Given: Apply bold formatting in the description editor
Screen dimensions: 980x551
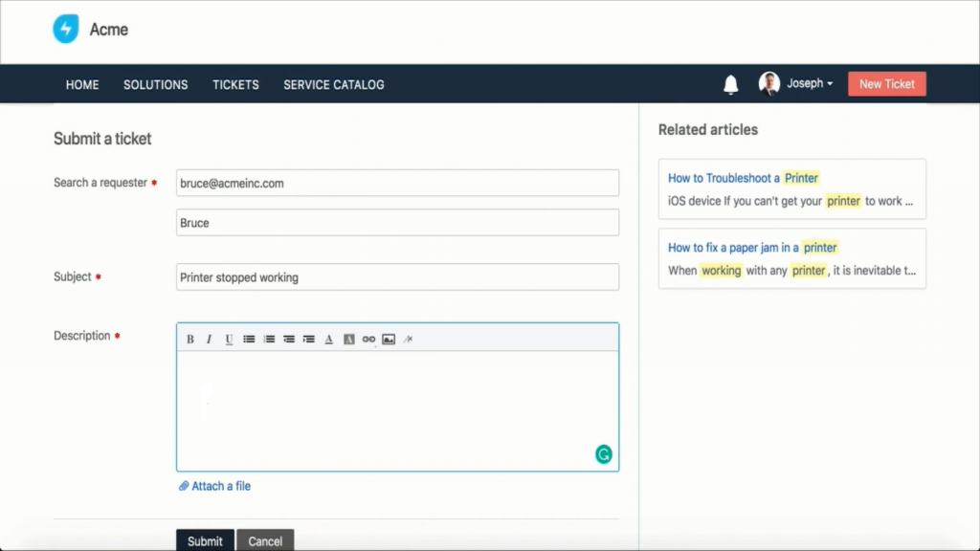Looking at the screenshot, I should click(x=190, y=339).
